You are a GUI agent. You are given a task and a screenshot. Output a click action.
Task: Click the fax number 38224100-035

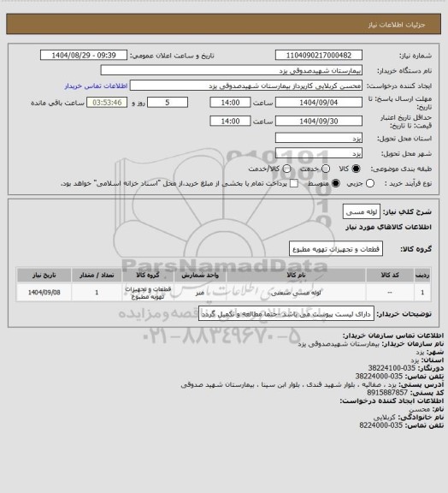392,368
